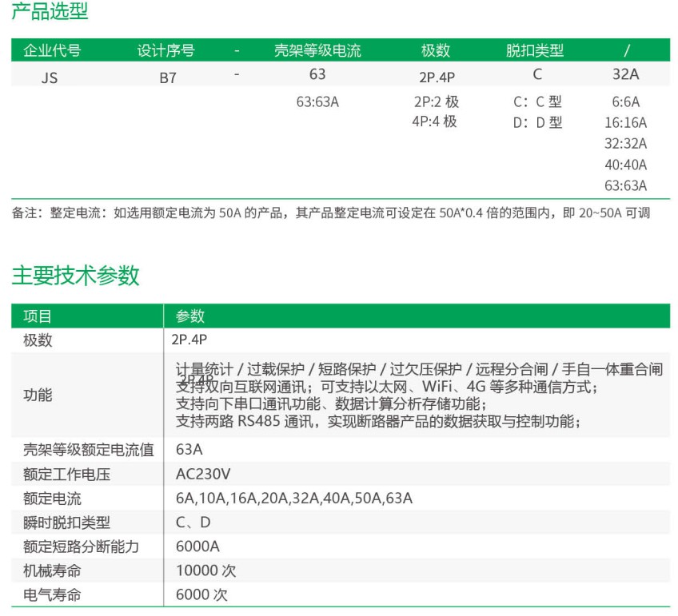Select the AC230V rated voltage value
Screen dimensions: 678x616
click(203, 474)
